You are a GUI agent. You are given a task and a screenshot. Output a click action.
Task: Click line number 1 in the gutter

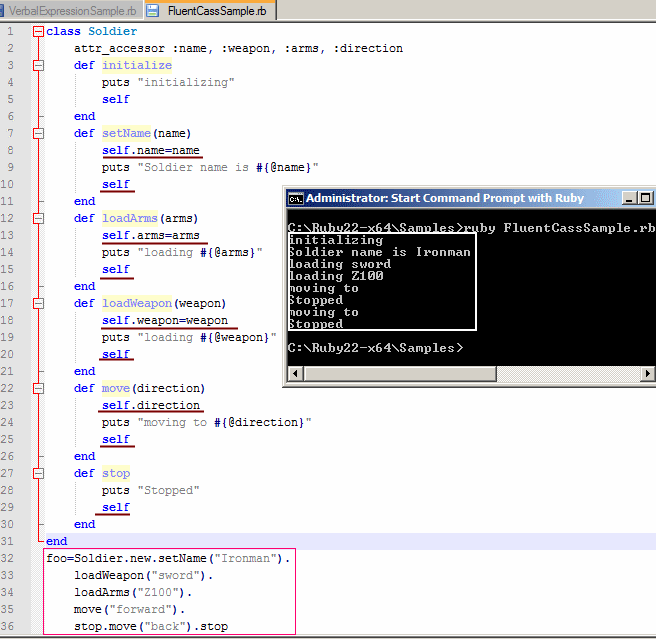pos(10,31)
